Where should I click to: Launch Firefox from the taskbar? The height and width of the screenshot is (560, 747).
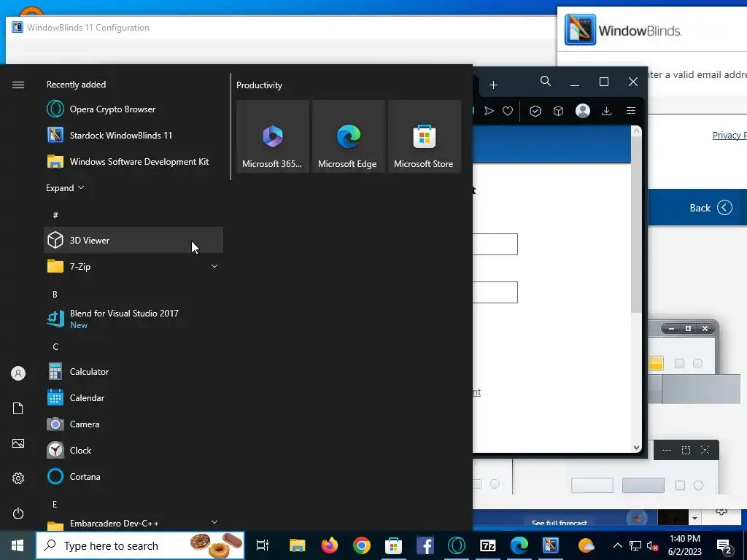[329, 545]
